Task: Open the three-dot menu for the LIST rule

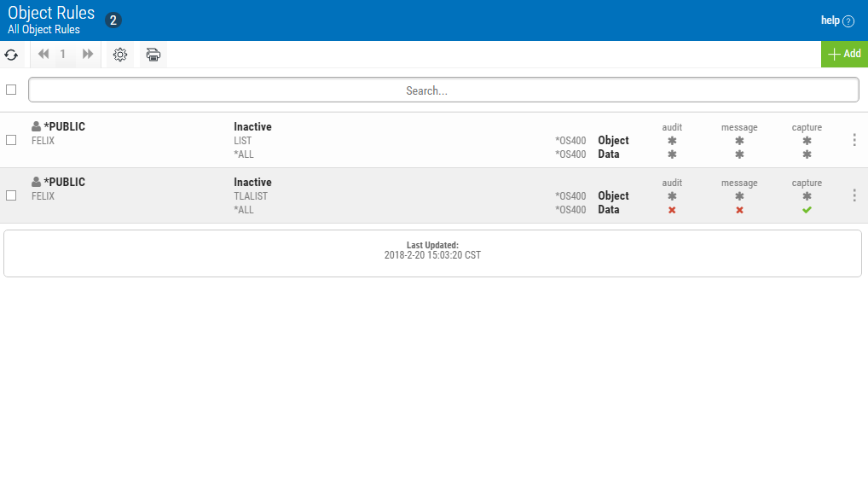Action: [854, 140]
